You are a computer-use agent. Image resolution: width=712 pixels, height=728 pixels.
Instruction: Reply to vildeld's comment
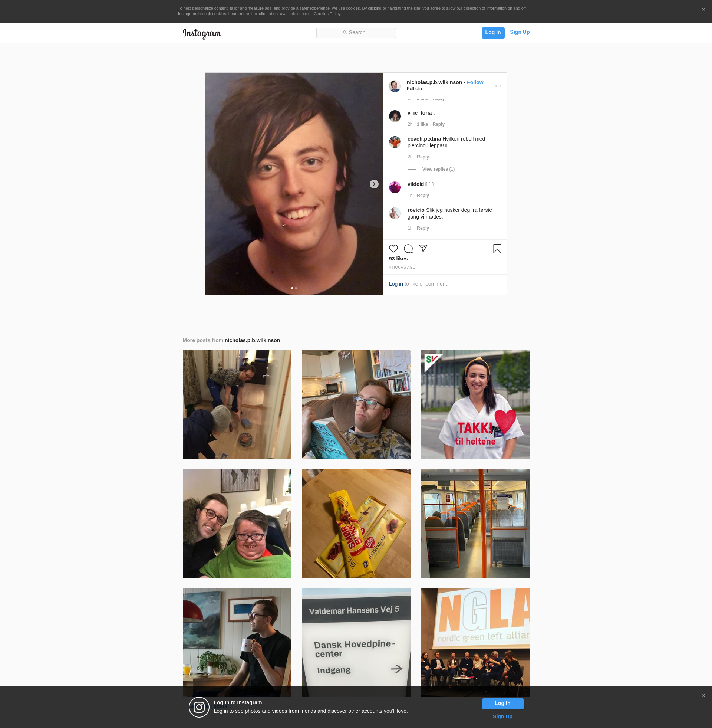[x=422, y=196]
